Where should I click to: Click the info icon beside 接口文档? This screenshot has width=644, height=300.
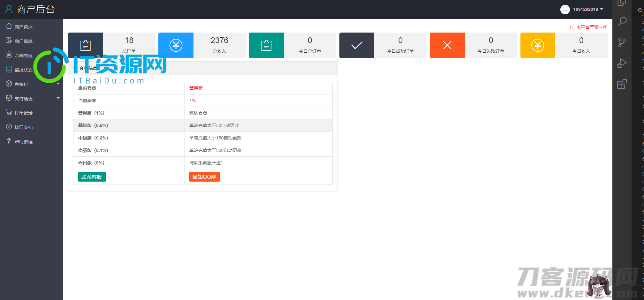9,127
